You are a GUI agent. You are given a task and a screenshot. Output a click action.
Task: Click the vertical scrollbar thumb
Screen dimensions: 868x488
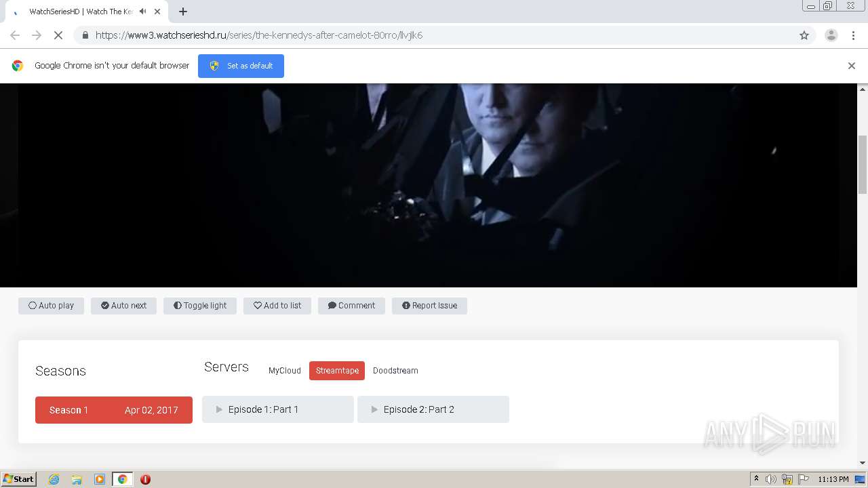coord(863,165)
